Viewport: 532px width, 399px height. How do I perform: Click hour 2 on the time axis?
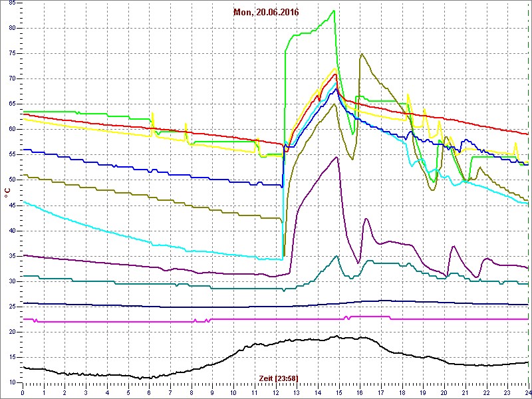point(65,392)
